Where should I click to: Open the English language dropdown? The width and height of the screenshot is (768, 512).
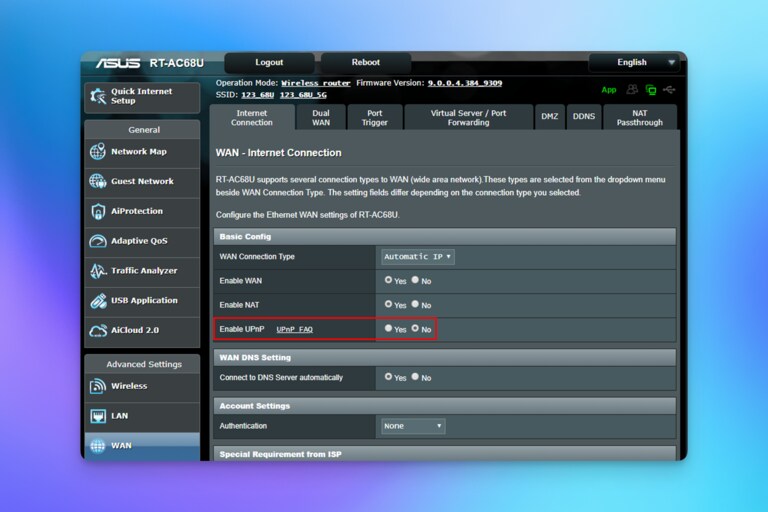point(635,62)
